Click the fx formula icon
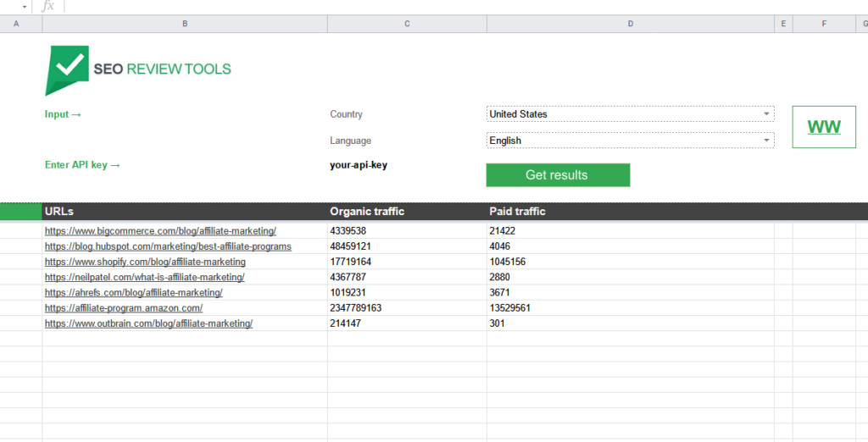 48,6
